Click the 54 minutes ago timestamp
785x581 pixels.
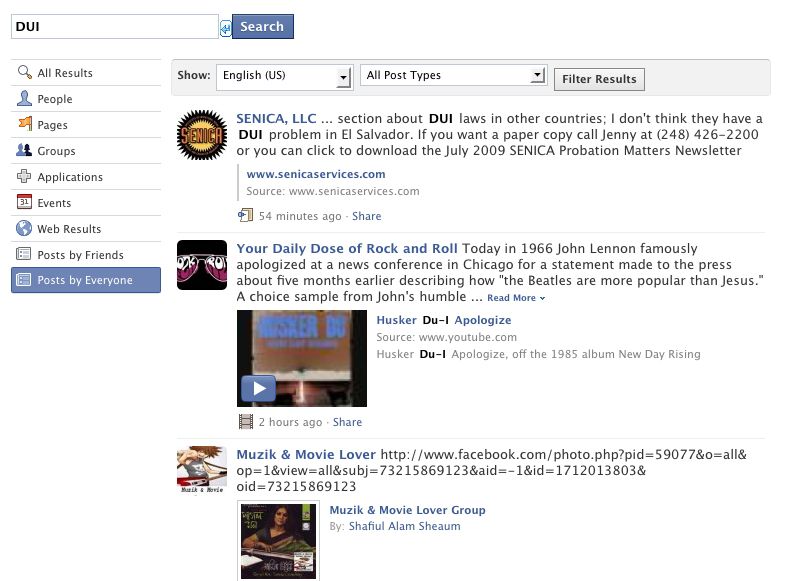[300, 216]
